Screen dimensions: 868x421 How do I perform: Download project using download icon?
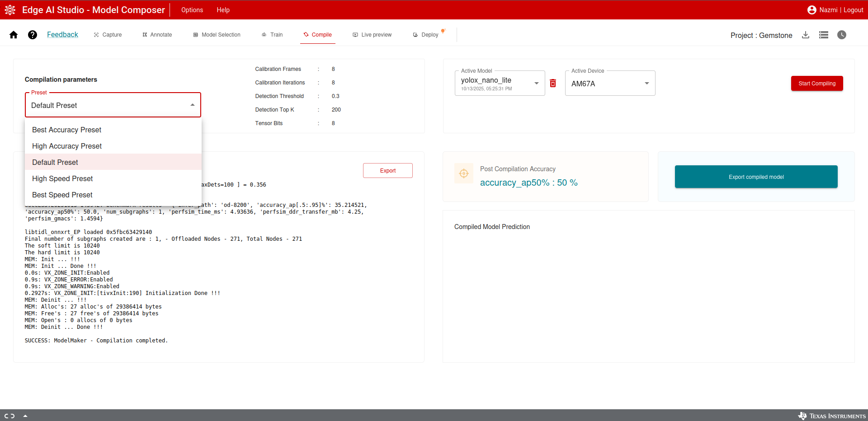pyautogui.click(x=806, y=35)
